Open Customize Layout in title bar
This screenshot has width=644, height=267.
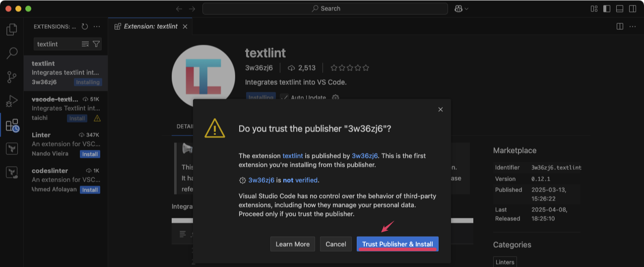click(x=594, y=9)
